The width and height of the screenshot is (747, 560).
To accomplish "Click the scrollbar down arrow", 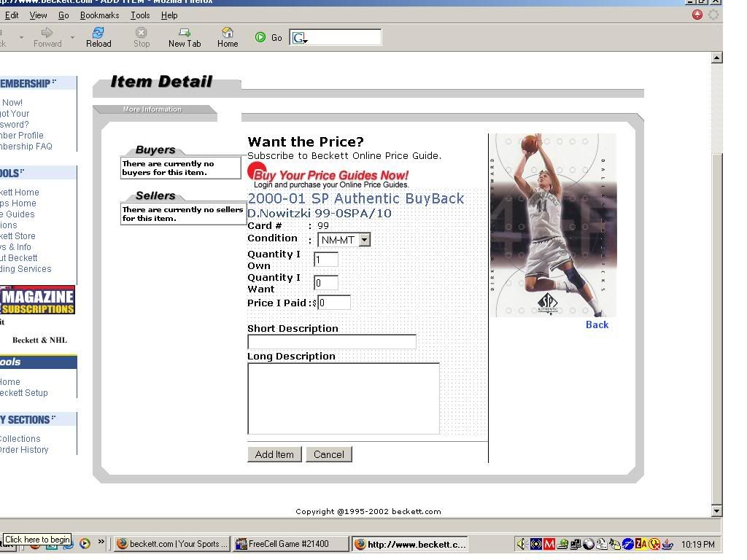I will pos(716,511).
